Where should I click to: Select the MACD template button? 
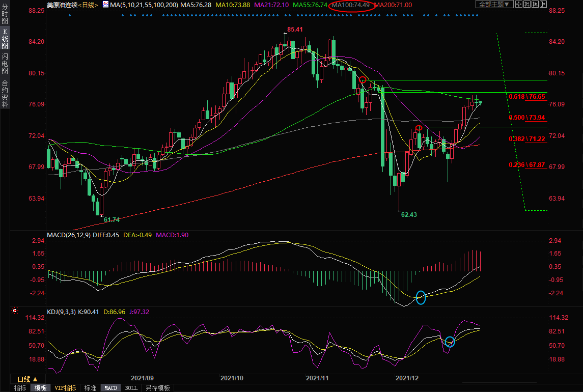[110, 388]
